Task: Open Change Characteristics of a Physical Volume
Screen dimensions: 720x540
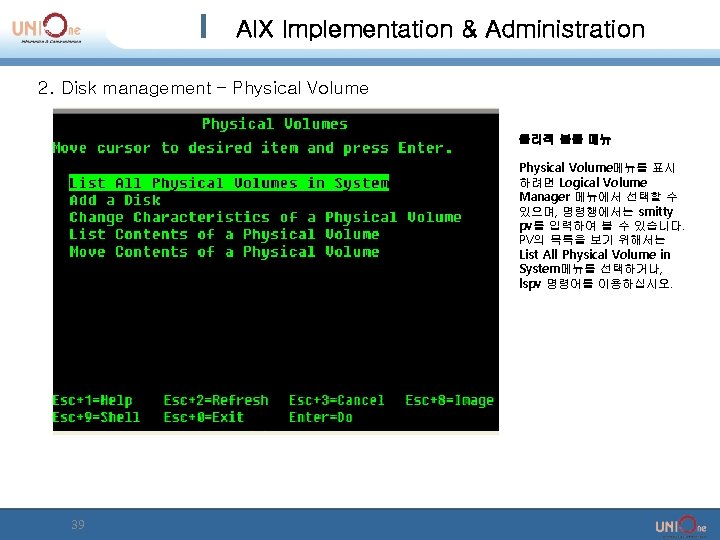Action: [265, 217]
